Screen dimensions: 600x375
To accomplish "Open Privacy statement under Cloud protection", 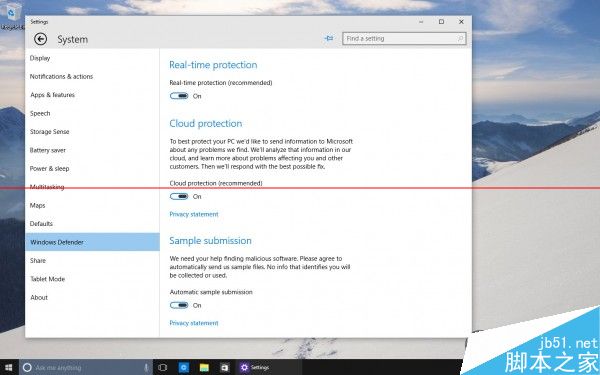I will [194, 214].
